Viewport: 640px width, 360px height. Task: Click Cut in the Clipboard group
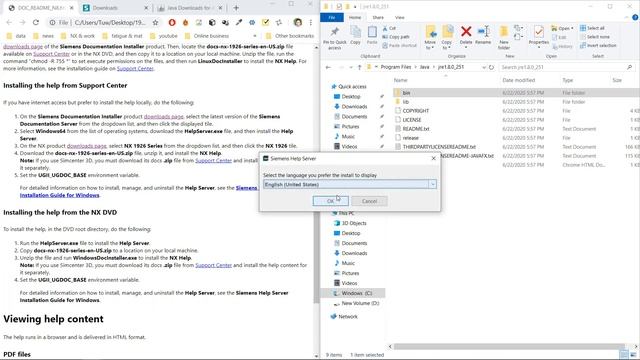tap(389, 28)
